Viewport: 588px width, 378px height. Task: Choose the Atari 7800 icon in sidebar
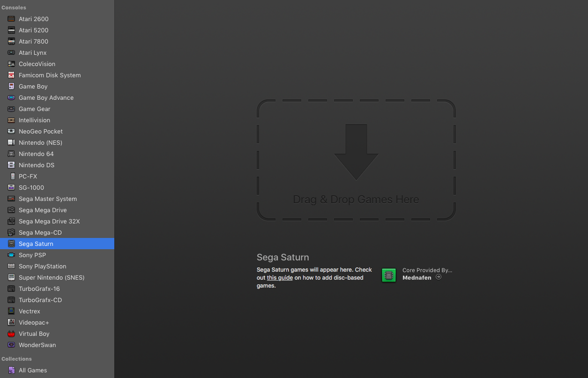click(11, 41)
